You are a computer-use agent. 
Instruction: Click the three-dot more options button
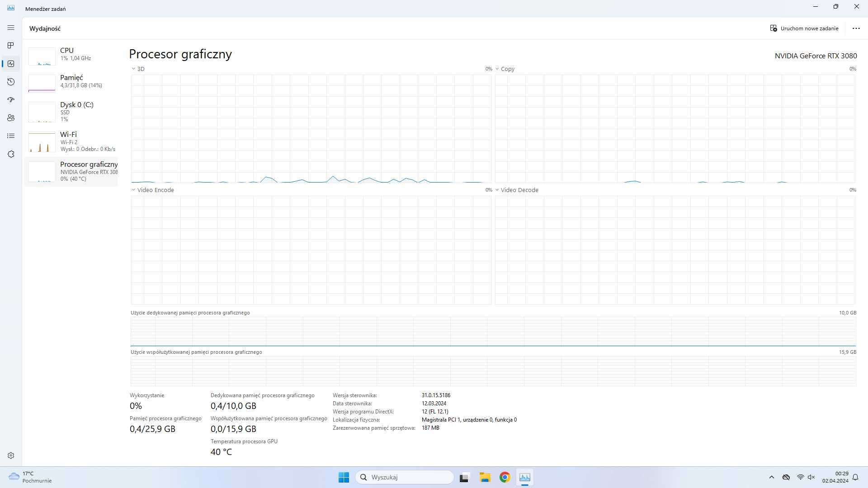click(x=856, y=28)
